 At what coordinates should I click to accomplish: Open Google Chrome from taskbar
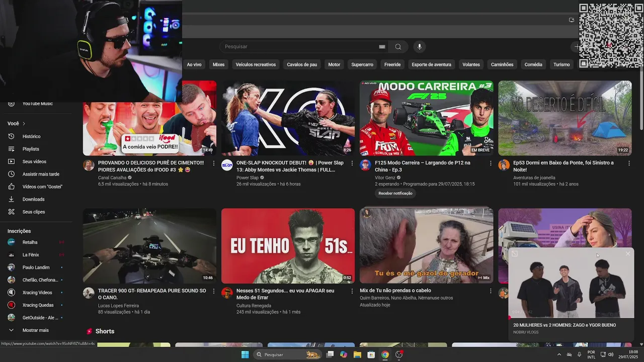[385, 354]
